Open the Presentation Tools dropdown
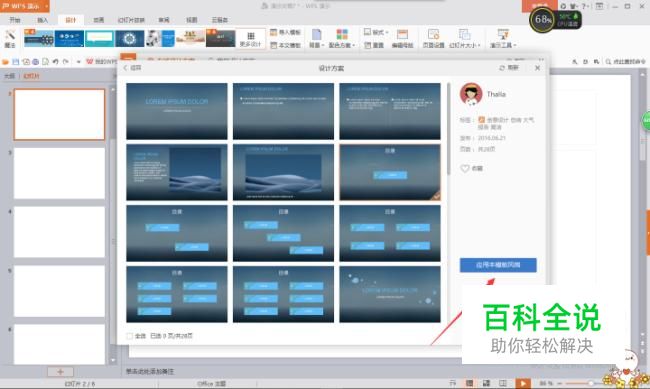 [x=503, y=39]
